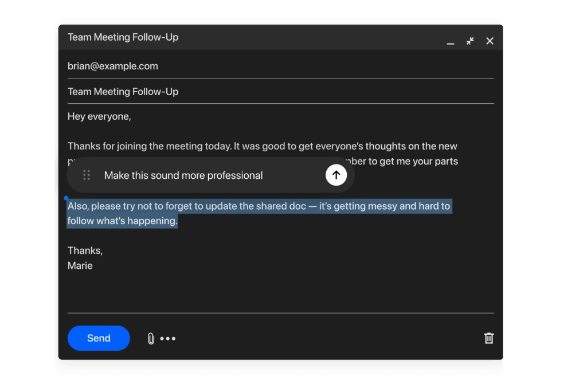Discard the draft with the trash icon

[489, 338]
